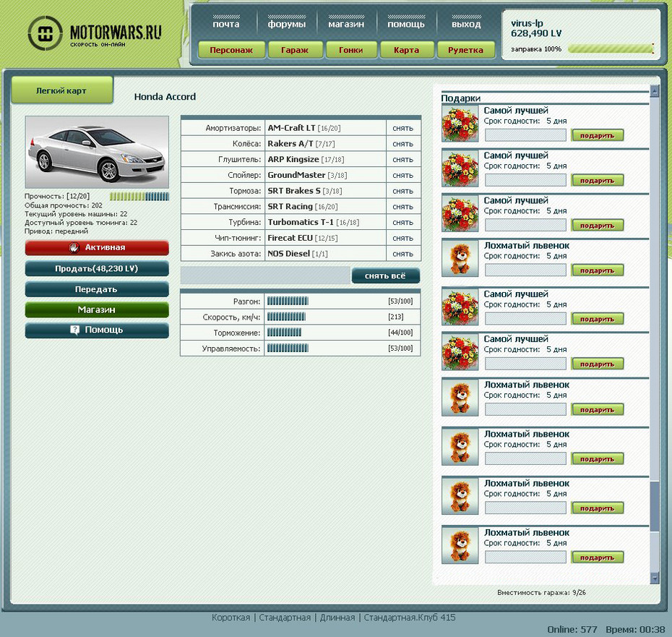Image resolution: width=672 pixels, height=637 pixels.
Task: Remove Трансмиссия part via снять
Action: coord(403,207)
